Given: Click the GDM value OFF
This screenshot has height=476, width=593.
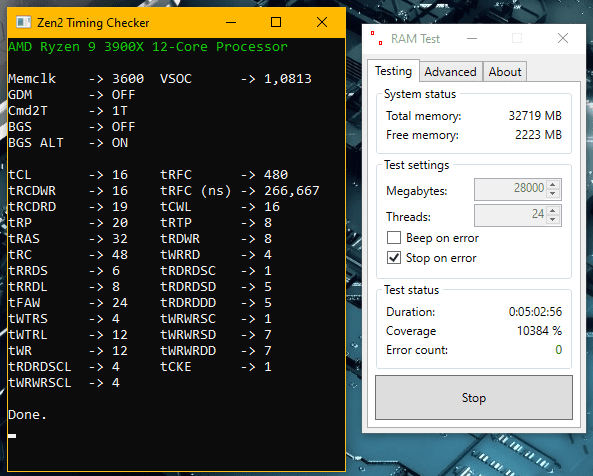Looking at the screenshot, I should click(123, 95).
